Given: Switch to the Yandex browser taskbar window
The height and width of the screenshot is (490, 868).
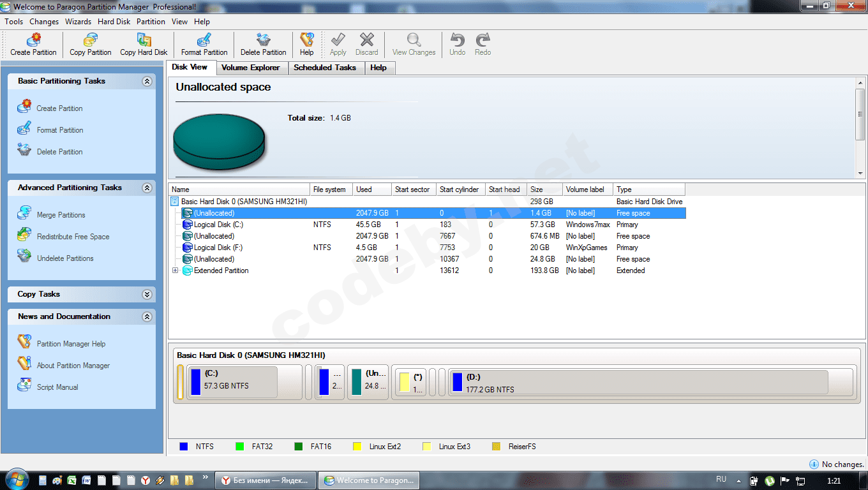Looking at the screenshot, I should [265, 480].
